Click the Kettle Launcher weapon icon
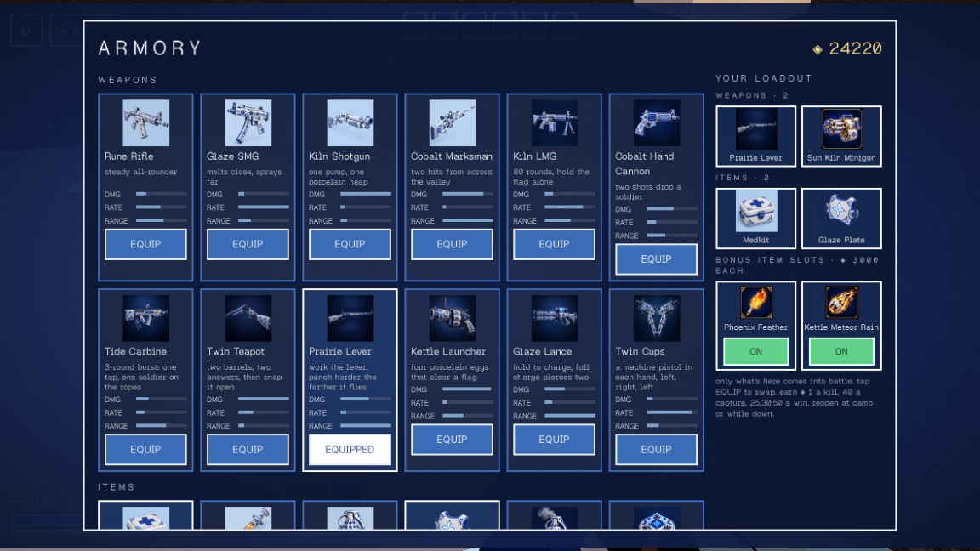 (452, 318)
